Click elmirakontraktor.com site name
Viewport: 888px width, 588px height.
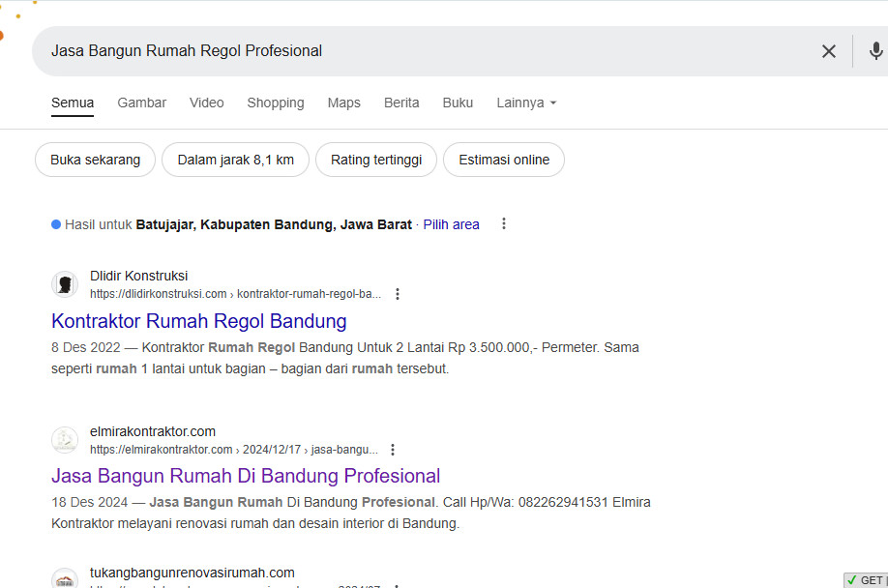(153, 431)
